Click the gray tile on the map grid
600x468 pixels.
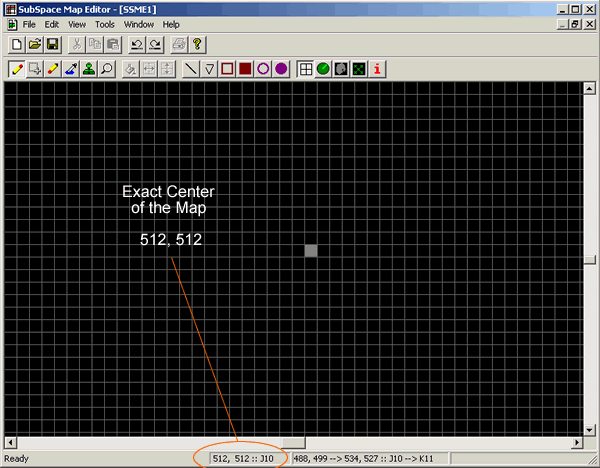pyautogui.click(x=311, y=251)
